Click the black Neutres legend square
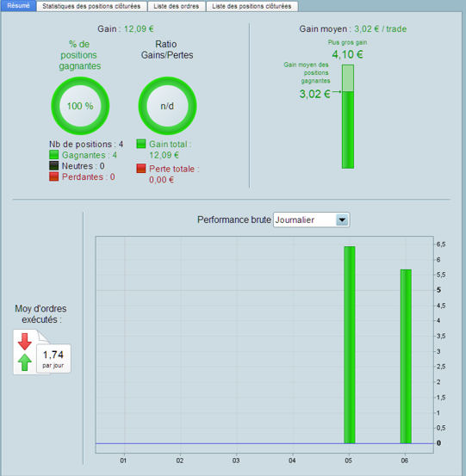 point(53,166)
